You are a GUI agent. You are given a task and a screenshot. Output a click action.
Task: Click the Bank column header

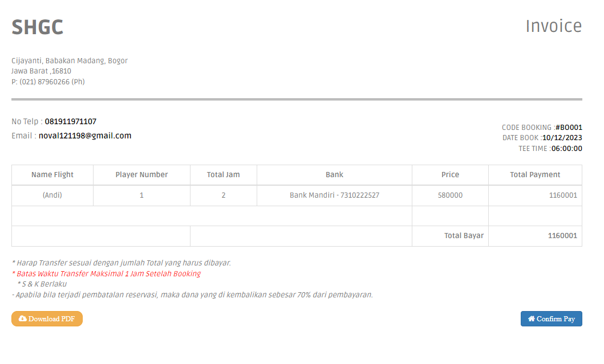(x=334, y=175)
